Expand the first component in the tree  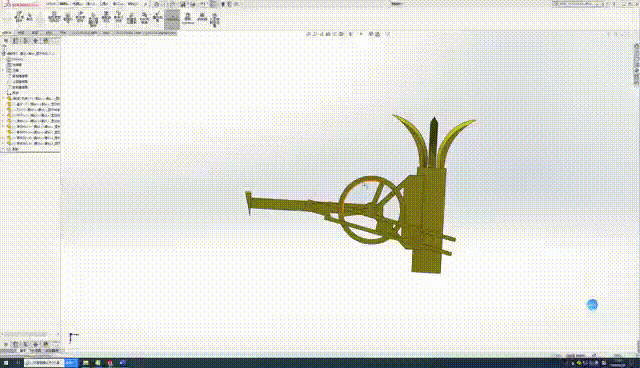pos(3,98)
